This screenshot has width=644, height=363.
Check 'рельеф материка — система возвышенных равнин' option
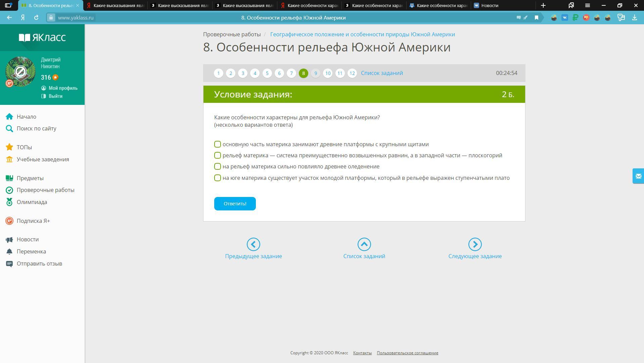point(218,155)
